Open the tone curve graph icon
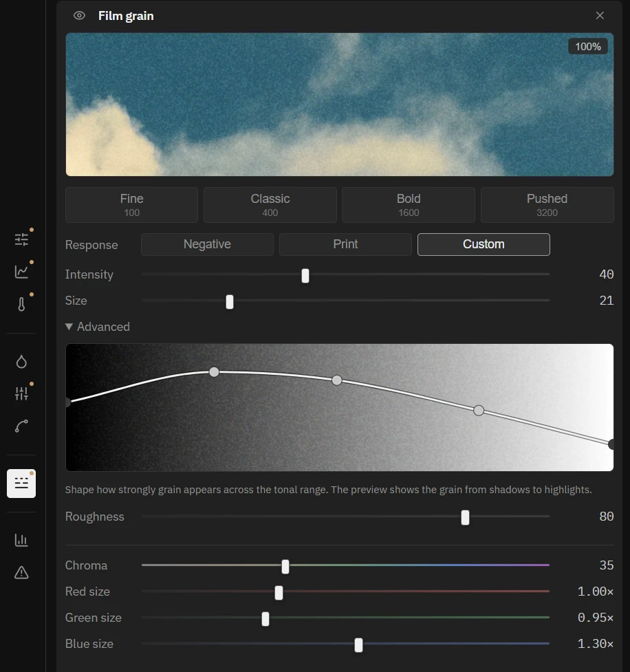The width and height of the screenshot is (630, 672). click(x=21, y=271)
